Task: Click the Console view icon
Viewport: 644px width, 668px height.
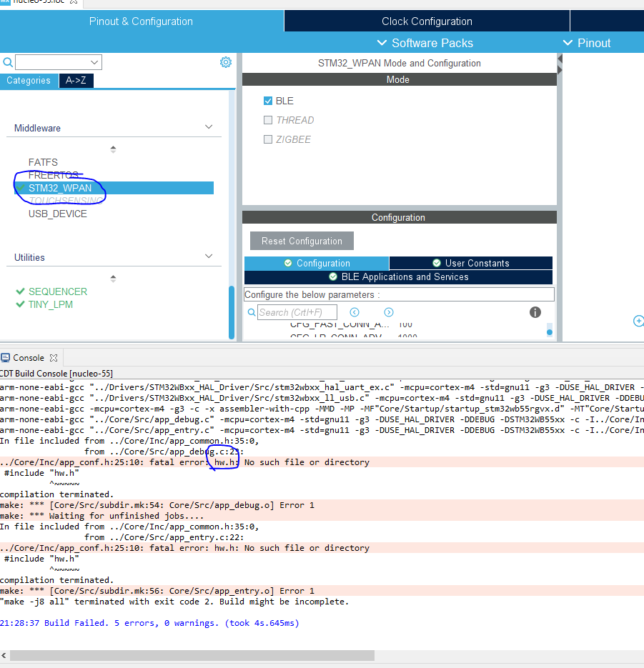Action: (x=6, y=358)
